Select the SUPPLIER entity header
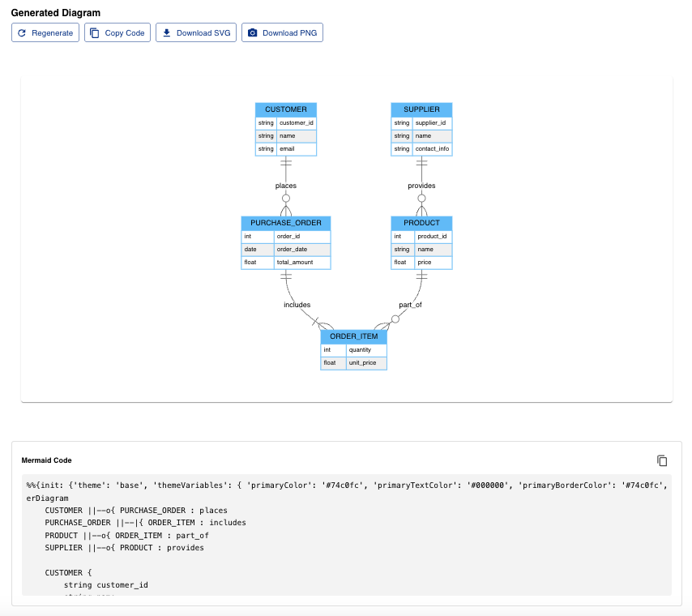692x616 pixels. [421, 109]
